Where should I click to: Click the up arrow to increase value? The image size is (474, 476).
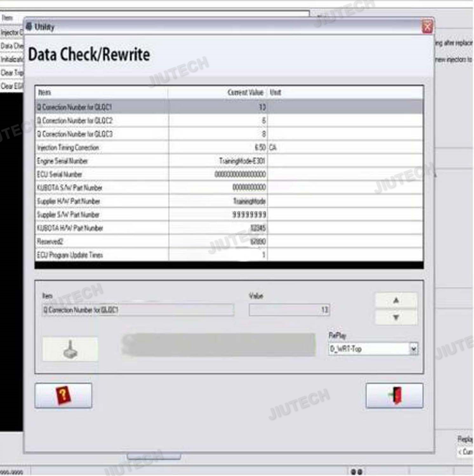[x=396, y=300]
